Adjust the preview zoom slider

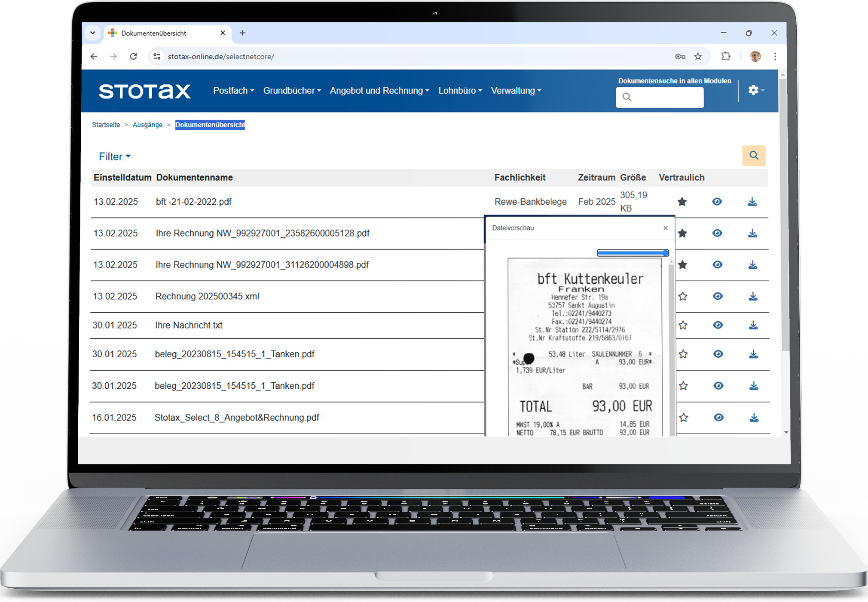pos(633,253)
